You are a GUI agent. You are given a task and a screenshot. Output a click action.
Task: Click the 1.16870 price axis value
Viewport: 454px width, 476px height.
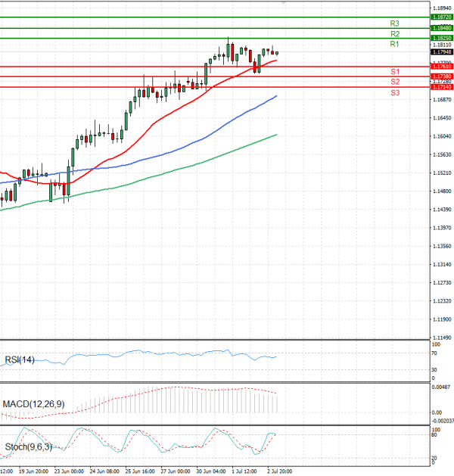coord(442,100)
